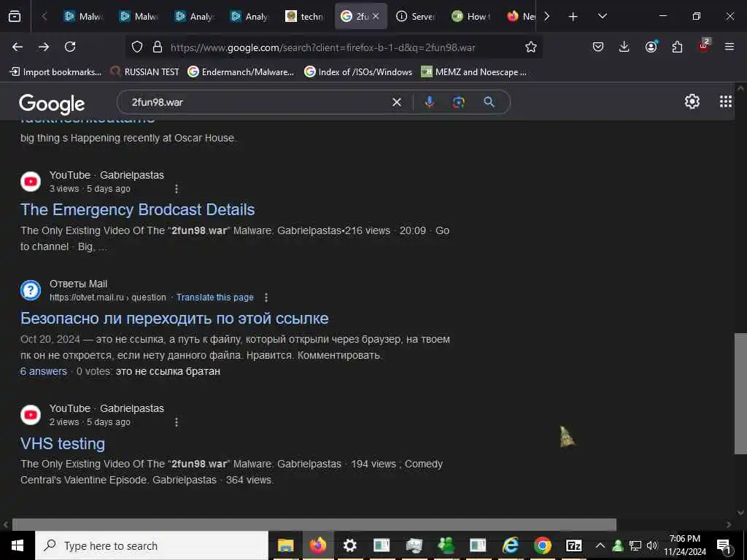Search by image with Google Lens
Image resolution: width=747 pixels, height=560 pixels.
(x=458, y=102)
